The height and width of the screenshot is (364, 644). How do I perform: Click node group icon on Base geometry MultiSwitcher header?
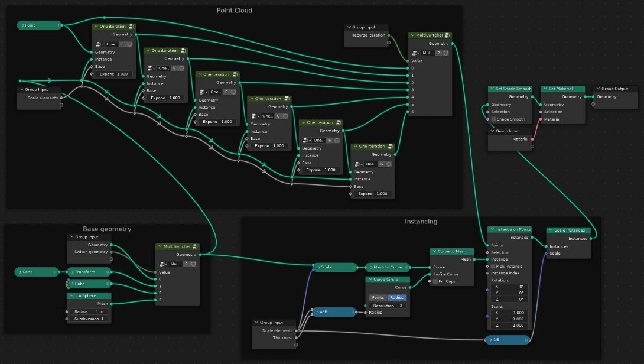coord(195,246)
